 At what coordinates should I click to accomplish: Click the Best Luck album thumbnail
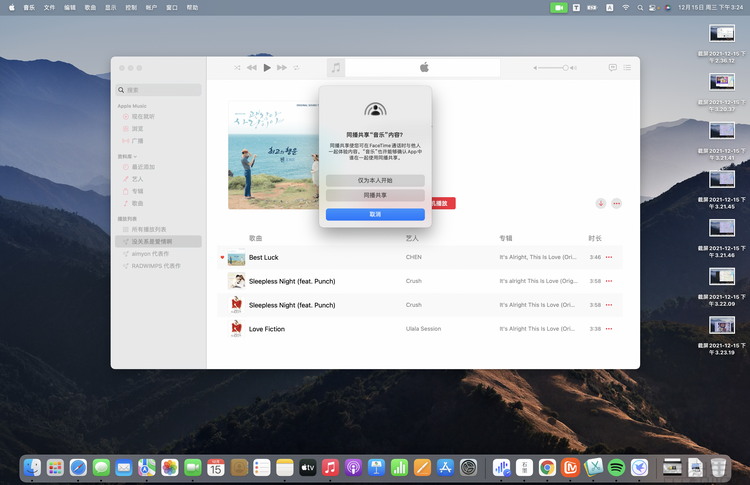(x=236, y=257)
